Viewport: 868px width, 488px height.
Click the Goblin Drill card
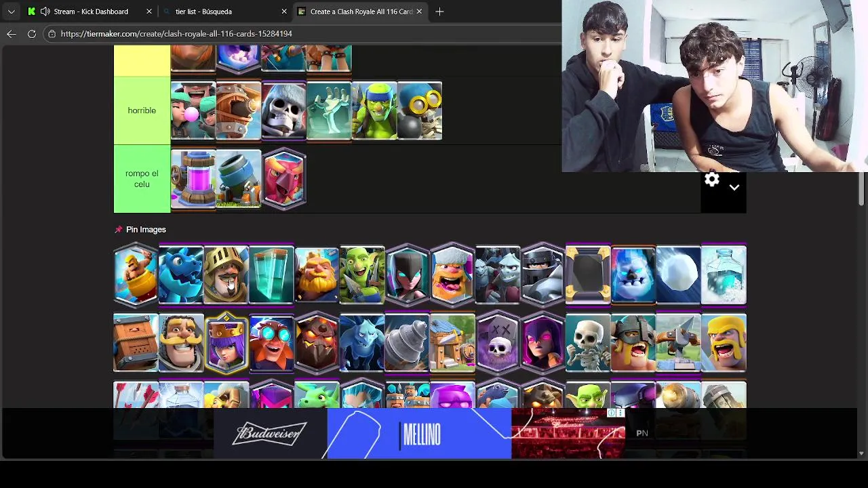[407, 343]
